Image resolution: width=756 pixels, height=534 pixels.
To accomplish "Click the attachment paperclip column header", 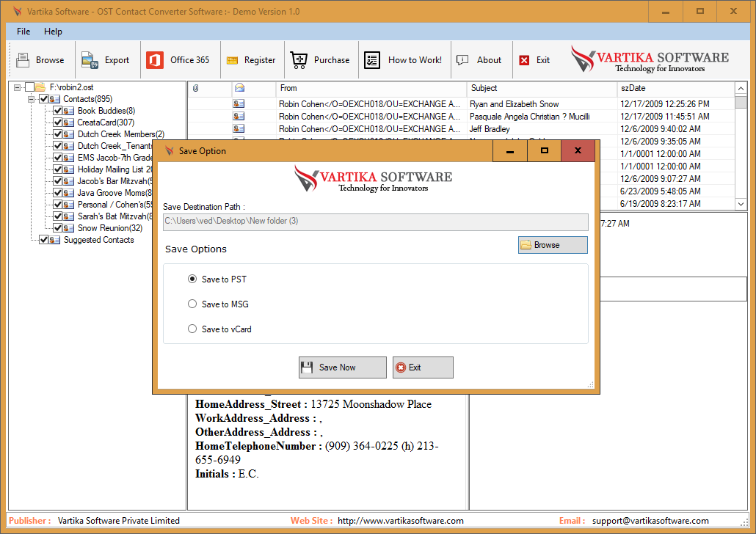I will [x=196, y=88].
